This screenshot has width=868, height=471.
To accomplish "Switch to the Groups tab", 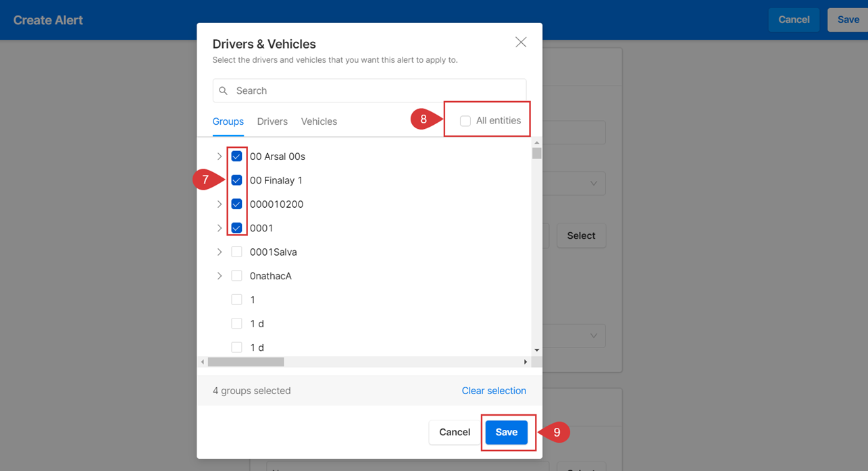I will pyautogui.click(x=228, y=121).
